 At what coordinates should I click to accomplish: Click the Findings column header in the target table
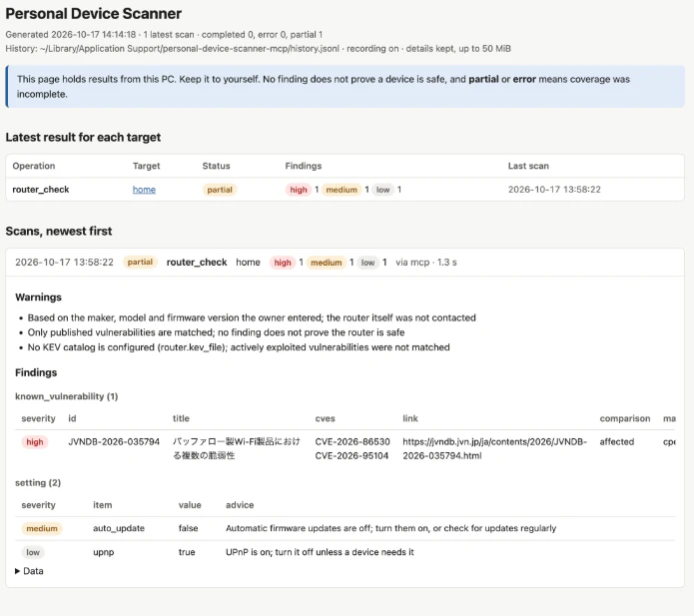304,166
